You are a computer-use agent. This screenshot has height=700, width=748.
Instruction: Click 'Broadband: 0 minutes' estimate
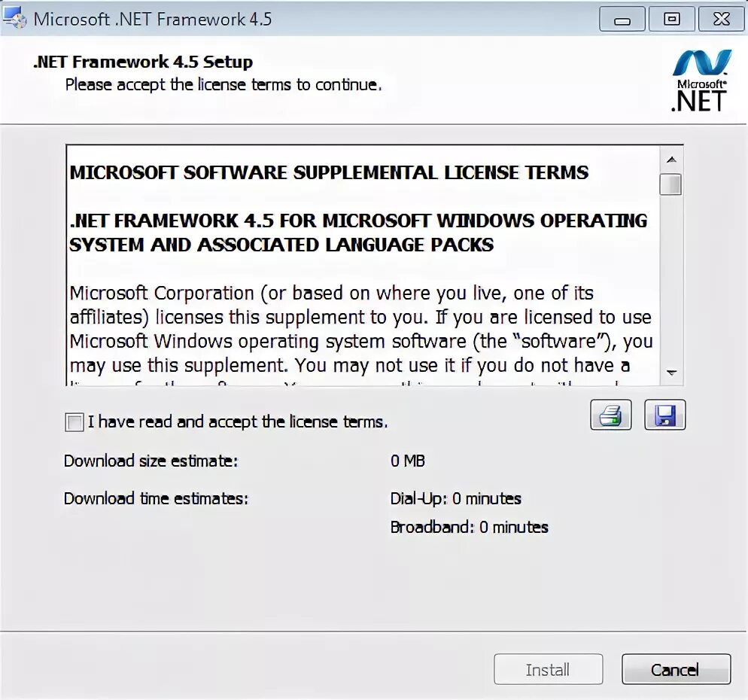point(470,528)
